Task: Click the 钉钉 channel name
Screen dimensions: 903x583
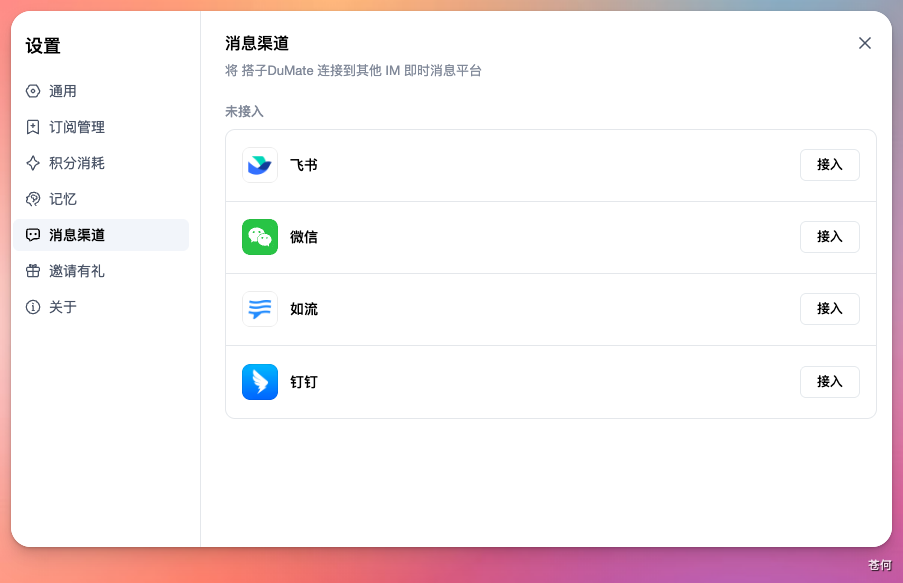Action: 303,381
